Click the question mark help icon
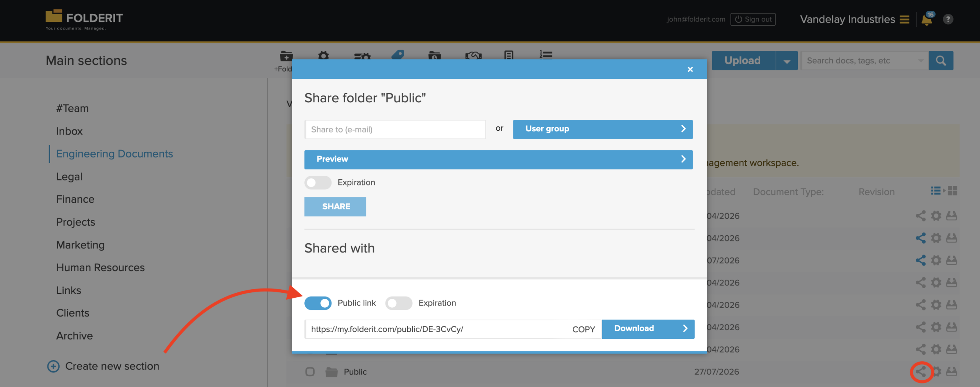Viewport: 980px width, 387px height. (x=948, y=19)
